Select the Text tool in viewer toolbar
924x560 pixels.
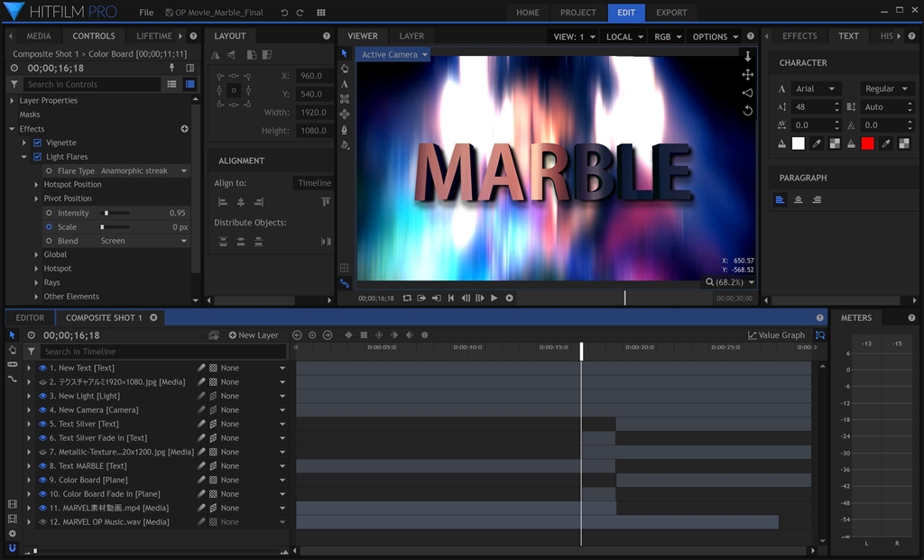point(345,84)
